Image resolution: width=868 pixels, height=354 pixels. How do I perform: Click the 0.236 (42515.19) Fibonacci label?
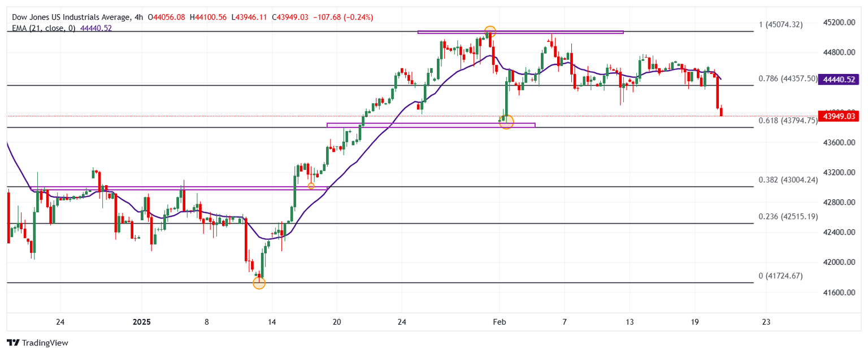pos(788,217)
